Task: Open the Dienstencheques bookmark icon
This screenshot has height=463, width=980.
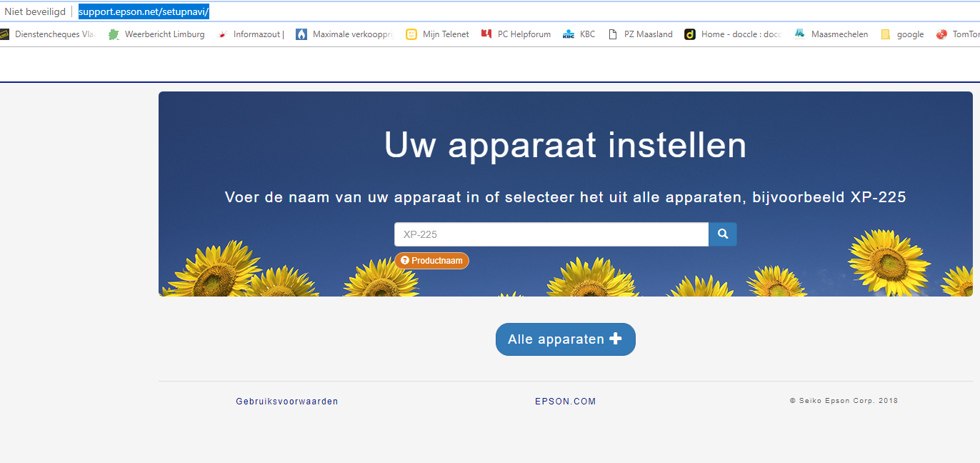Action: coord(4,34)
